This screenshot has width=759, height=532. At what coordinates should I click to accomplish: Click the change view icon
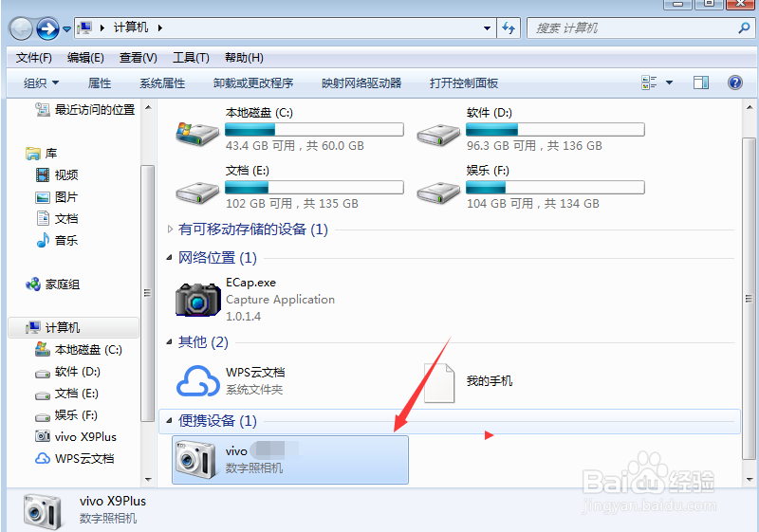649,83
